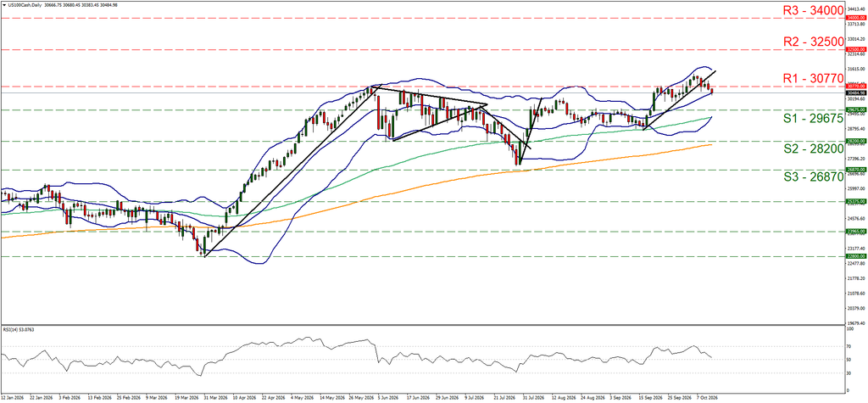The width and height of the screenshot is (868, 403).
Task: Select the 12 Jan 2026 date label
Action: pos(10,398)
